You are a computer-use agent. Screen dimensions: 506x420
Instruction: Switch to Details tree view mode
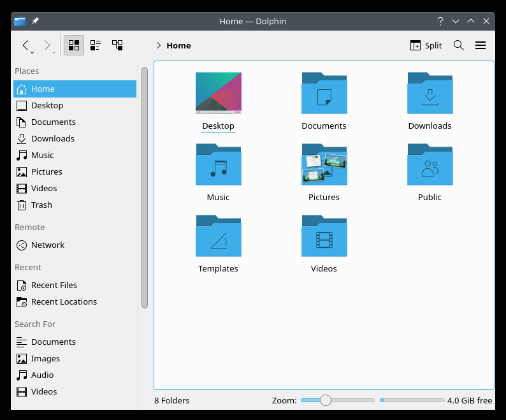pyautogui.click(x=117, y=45)
